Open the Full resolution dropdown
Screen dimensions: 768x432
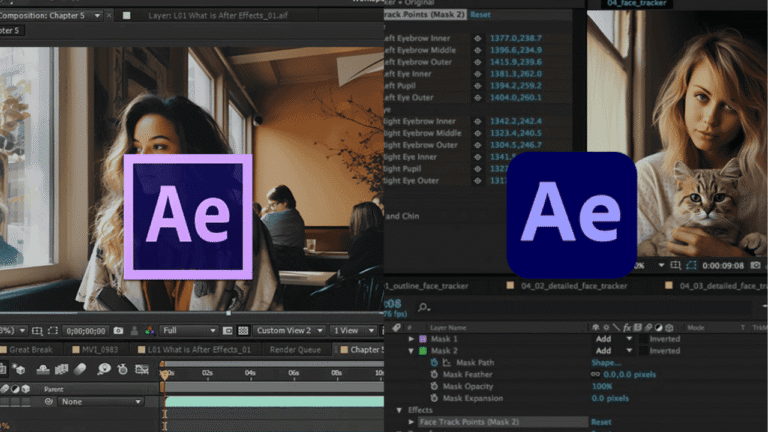click(189, 331)
